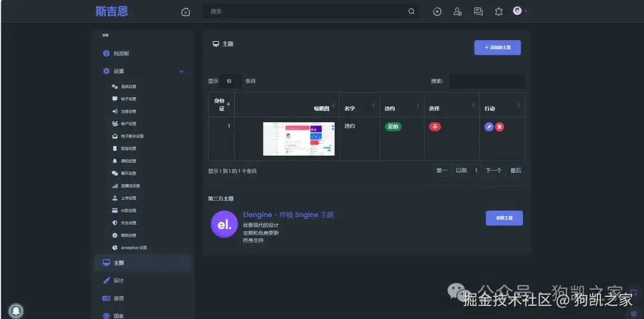Image resolution: width=644 pixels, height=319 pixels.
Task: Click the round bell button at bottom left
Action: point(16,311)
